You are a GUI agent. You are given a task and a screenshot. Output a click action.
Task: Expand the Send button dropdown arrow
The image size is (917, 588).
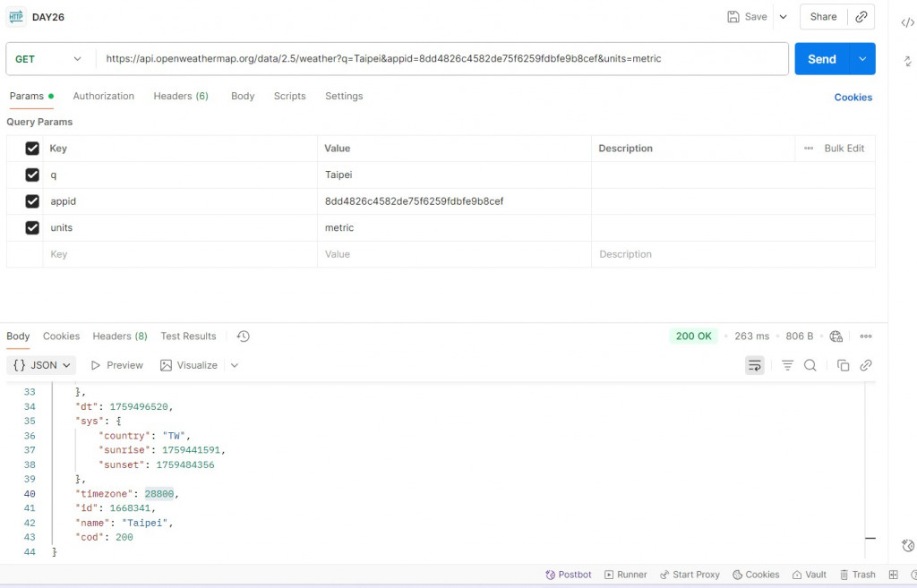pos(862,59)
